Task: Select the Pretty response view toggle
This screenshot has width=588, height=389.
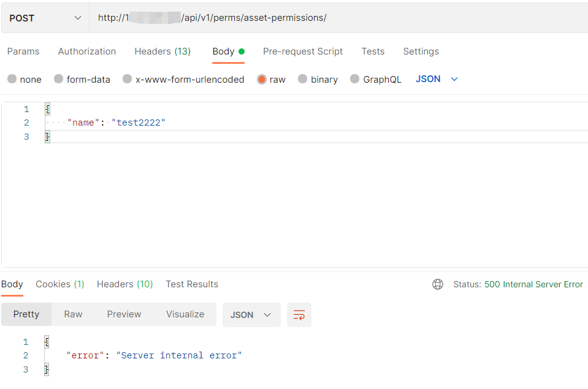Action: point(26,314)
